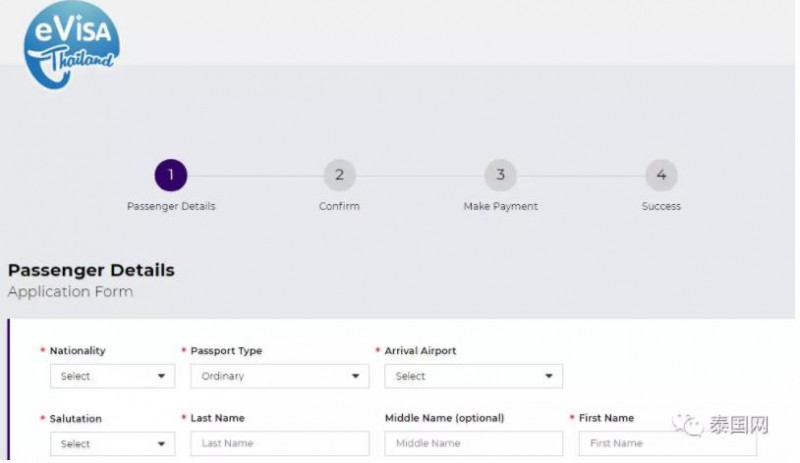Click the eVisa Thailand logo
This screenshot has width=800, height=463.
(72, 44)
